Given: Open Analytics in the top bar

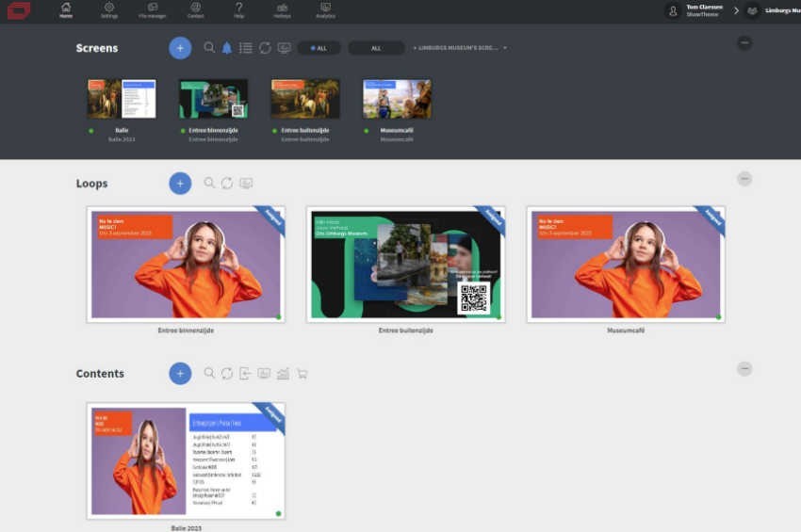Looking at the screenshot, I should (325, 10).
